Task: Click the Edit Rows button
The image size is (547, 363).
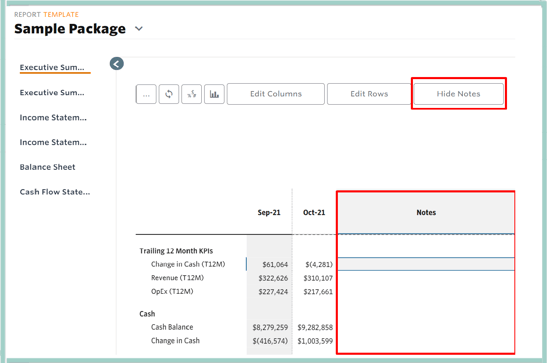Action: (369, 94)
